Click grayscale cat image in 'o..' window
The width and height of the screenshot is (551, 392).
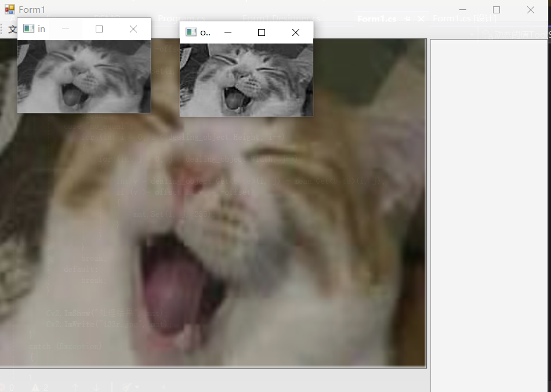pyautogui.click(x=246, y=80)
